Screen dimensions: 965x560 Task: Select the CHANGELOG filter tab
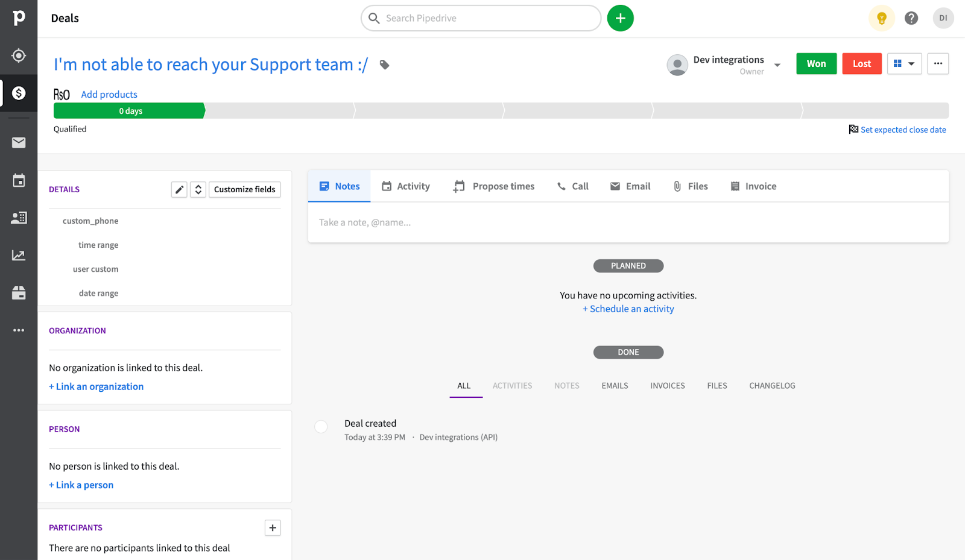[772, 386]
